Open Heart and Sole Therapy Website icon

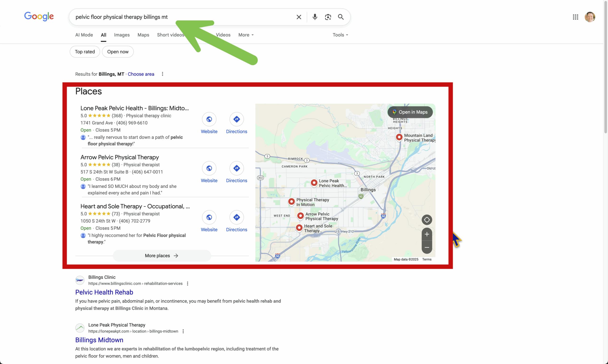coord(209,217)
